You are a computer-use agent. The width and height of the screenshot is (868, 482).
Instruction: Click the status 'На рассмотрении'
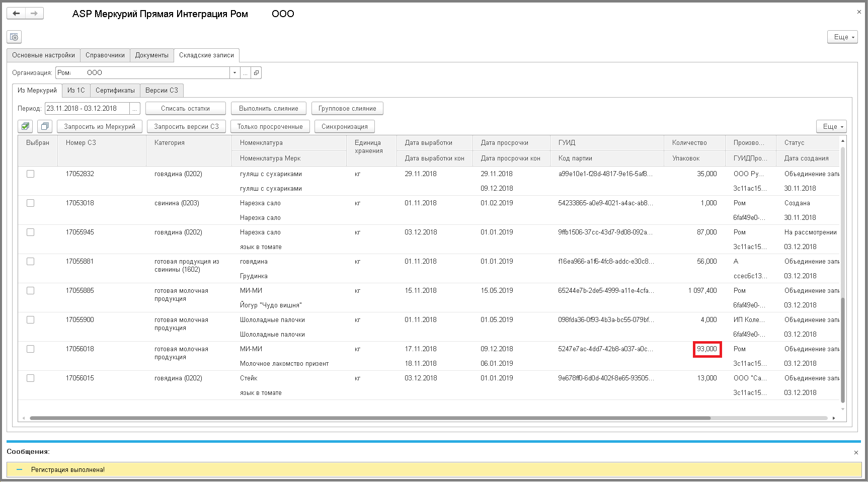tap(810, 232)
